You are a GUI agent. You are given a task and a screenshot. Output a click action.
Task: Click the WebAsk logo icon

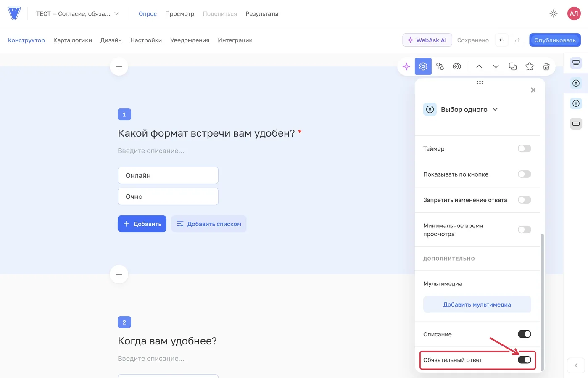click(x=14, y=13)
